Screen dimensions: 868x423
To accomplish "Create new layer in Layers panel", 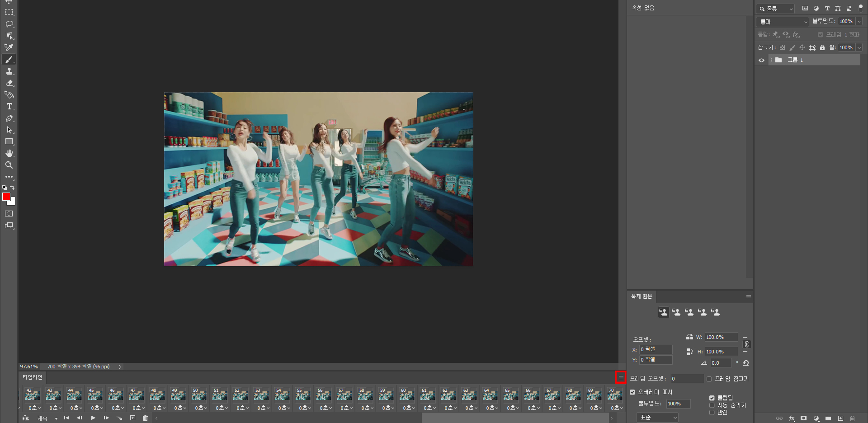I will [840, 418].
